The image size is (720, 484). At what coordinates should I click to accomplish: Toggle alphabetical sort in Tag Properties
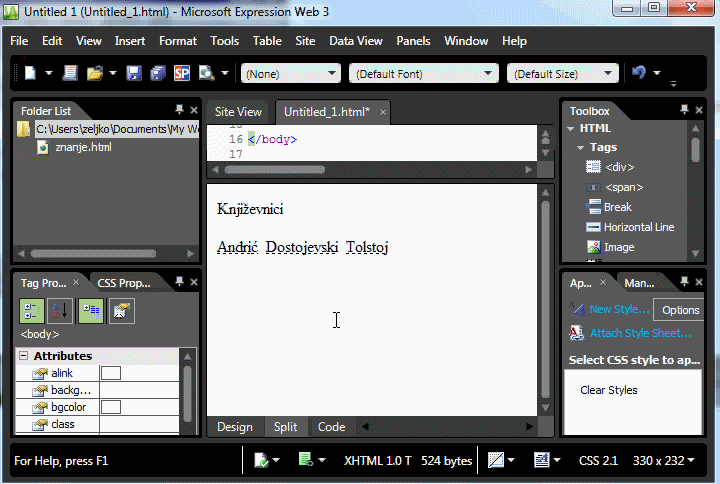(60, 311)
